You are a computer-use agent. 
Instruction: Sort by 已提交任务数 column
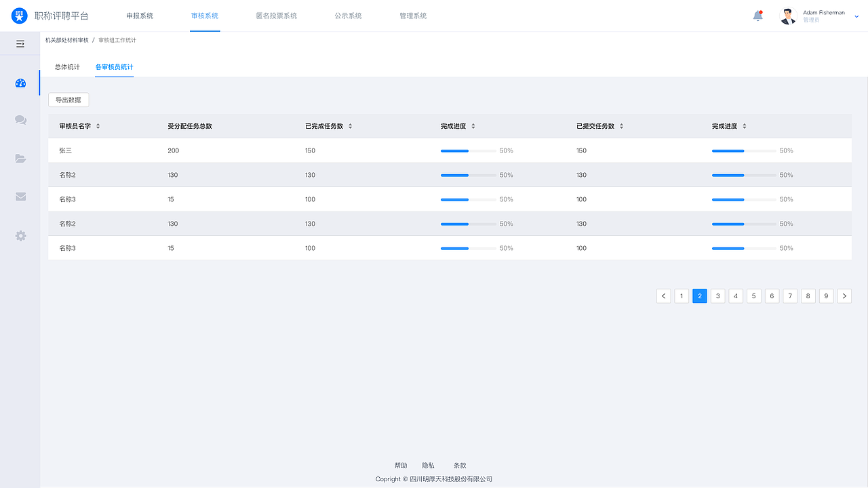(621, 126)
